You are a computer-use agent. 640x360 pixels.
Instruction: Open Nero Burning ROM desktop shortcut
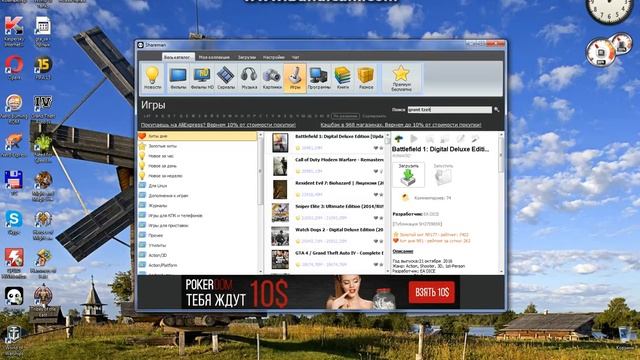14,108
